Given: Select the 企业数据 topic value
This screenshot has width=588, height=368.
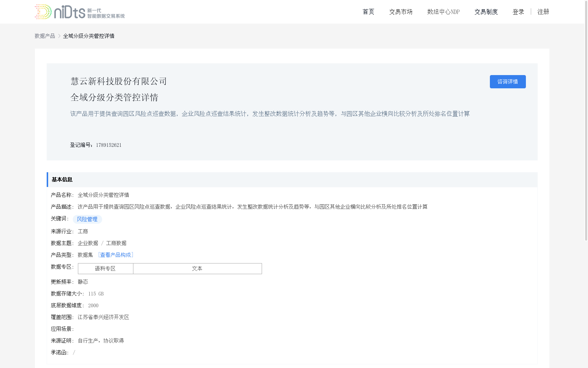Looking at the screenshot, I should tap(88, 243).
